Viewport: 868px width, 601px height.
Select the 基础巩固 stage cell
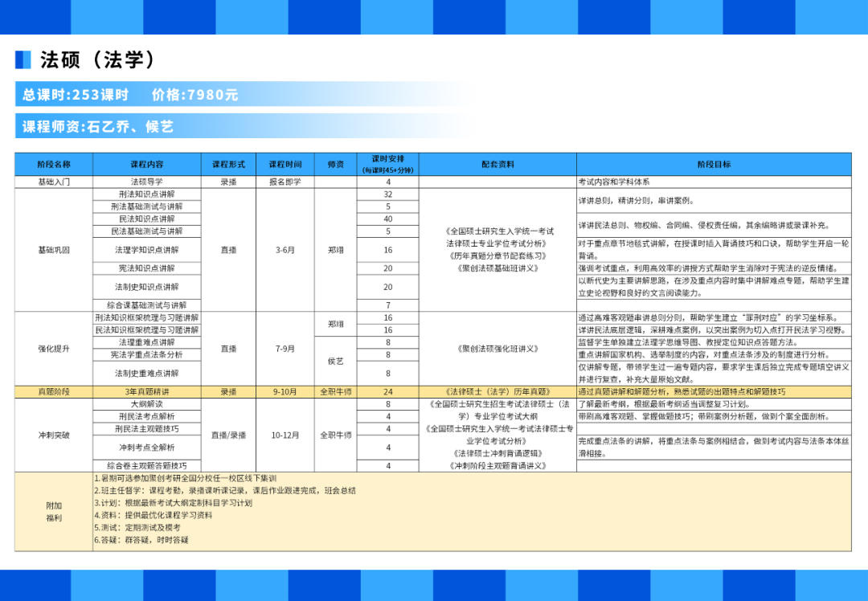[x=54, y=250]
